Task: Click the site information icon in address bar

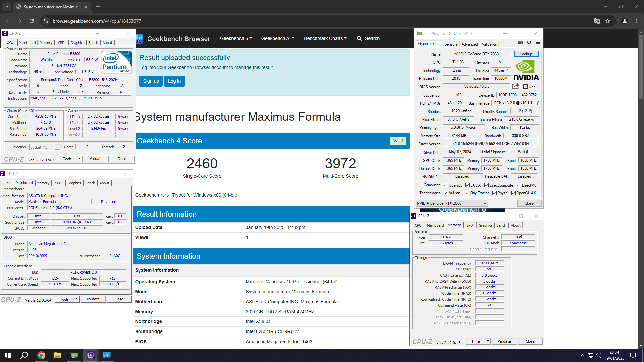Action: coord(46,21)
